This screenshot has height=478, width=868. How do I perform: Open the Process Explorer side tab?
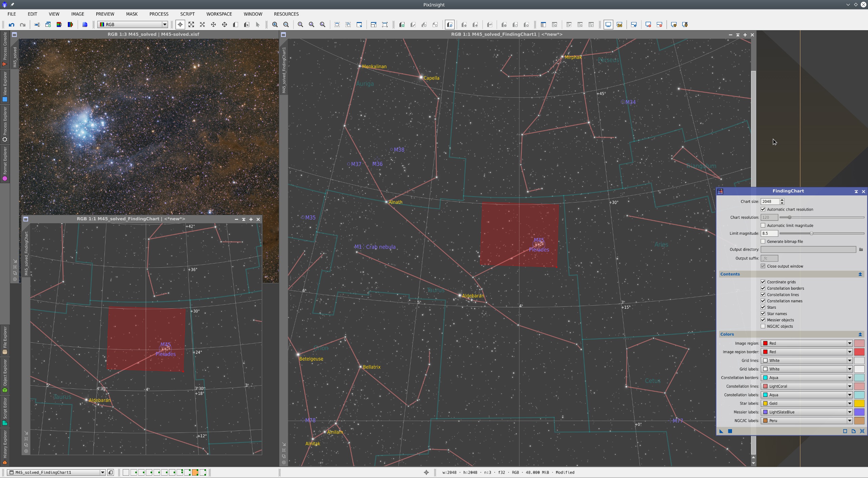tap(5, 124)
